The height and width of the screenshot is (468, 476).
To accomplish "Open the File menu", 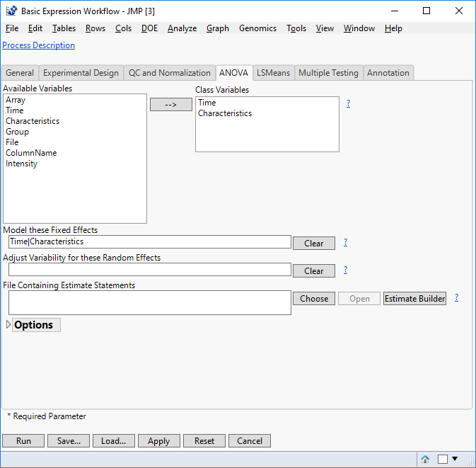I will tap(12, 28).
